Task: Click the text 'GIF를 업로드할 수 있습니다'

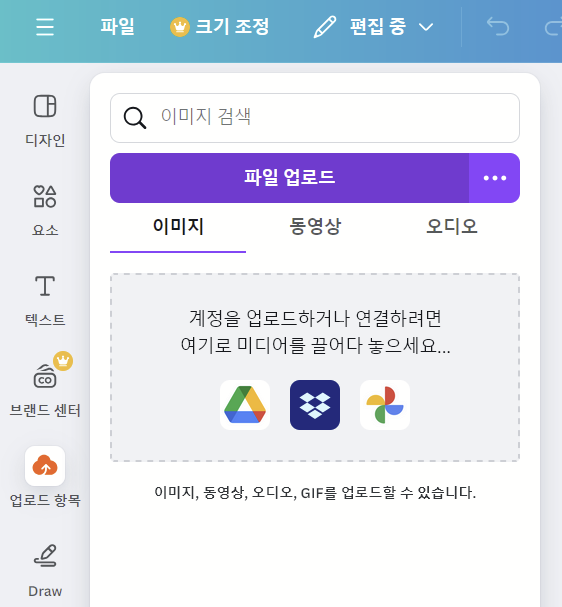Action: (388, 493)
